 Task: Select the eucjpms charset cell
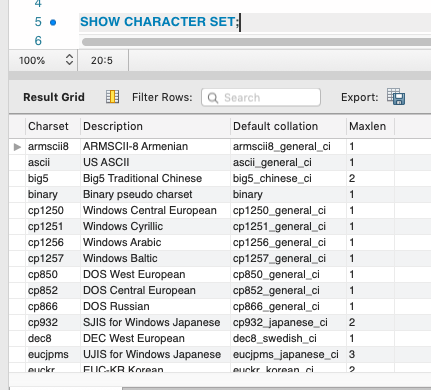point(53,354)
